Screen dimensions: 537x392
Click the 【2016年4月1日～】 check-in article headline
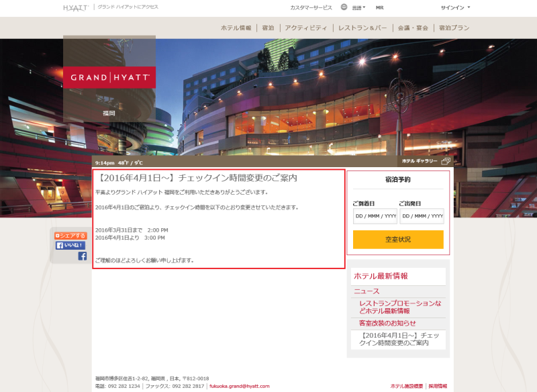(197, 178)
